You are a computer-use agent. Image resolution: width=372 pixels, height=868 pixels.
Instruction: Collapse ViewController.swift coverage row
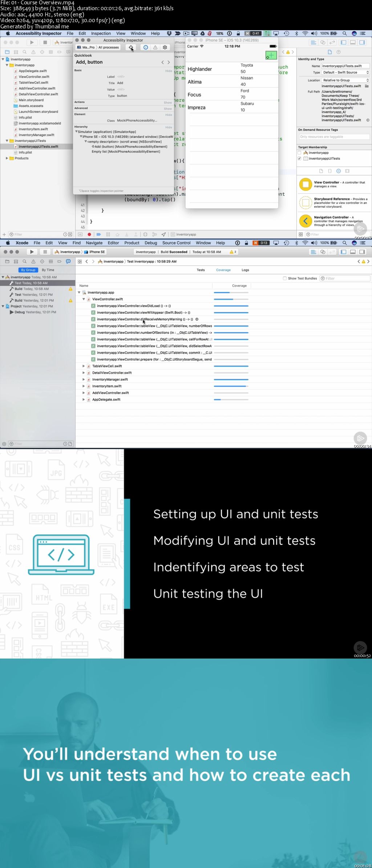(x=84, y=299)
